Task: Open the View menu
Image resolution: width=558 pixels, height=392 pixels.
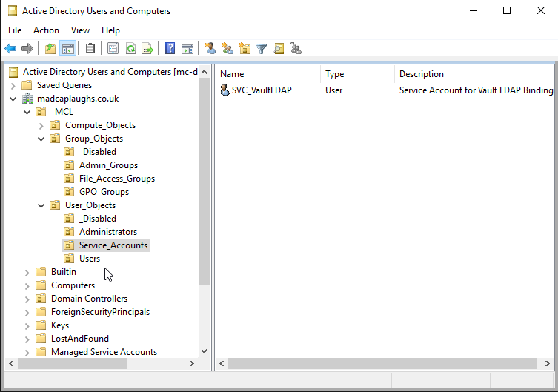Action: pyautogui.click(x=80, y=30)
